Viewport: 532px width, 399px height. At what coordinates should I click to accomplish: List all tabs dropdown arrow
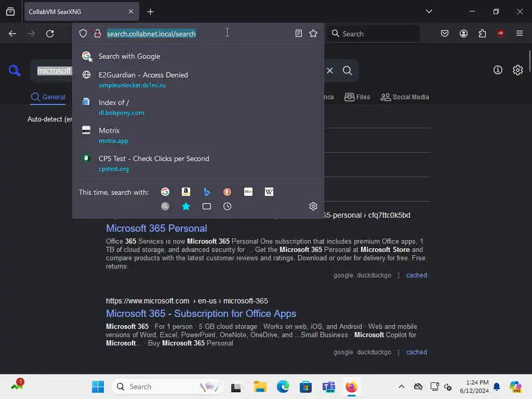click(429, 11)
